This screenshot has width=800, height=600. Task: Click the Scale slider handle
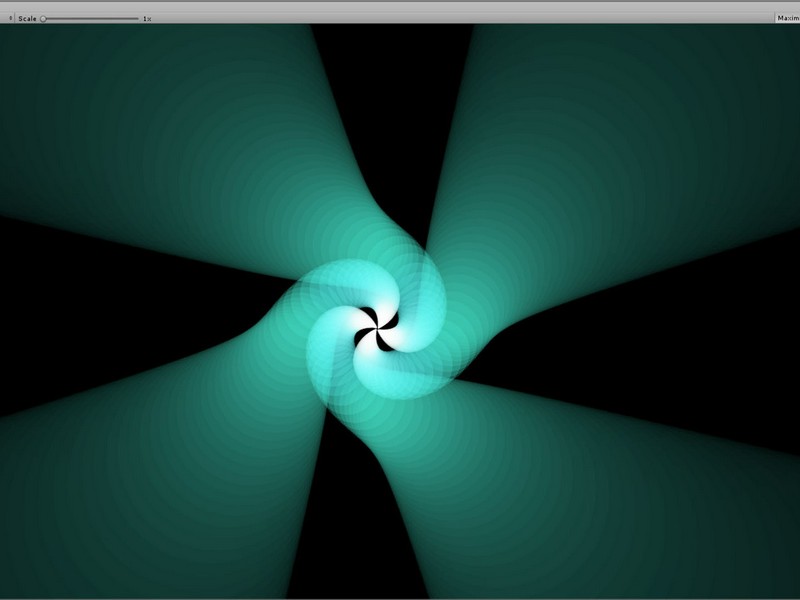pyautogui.click(x=43, y=19)
